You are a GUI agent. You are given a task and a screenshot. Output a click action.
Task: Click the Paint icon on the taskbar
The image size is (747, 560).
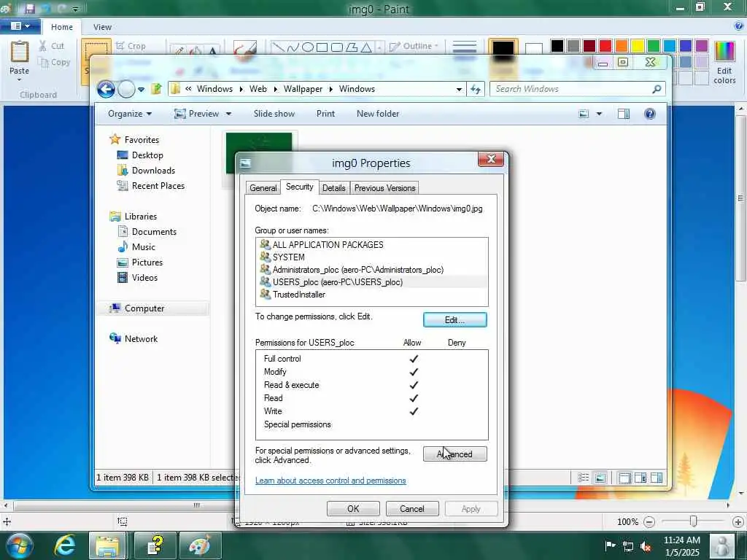[199, 545]
